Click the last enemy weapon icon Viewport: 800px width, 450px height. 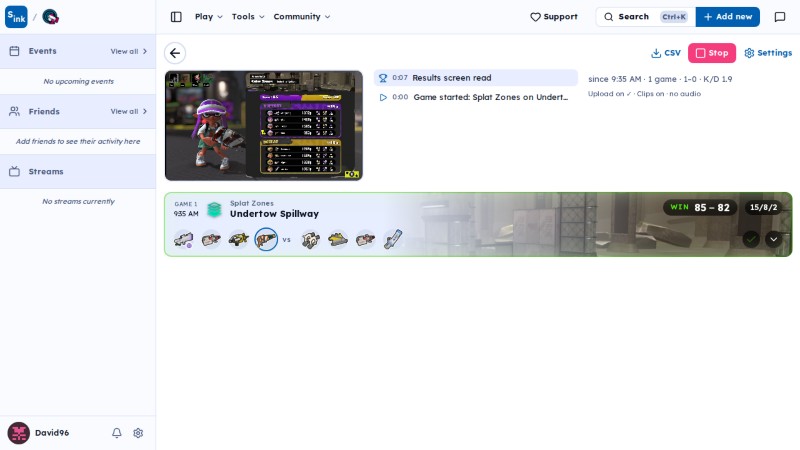[393, 239]
